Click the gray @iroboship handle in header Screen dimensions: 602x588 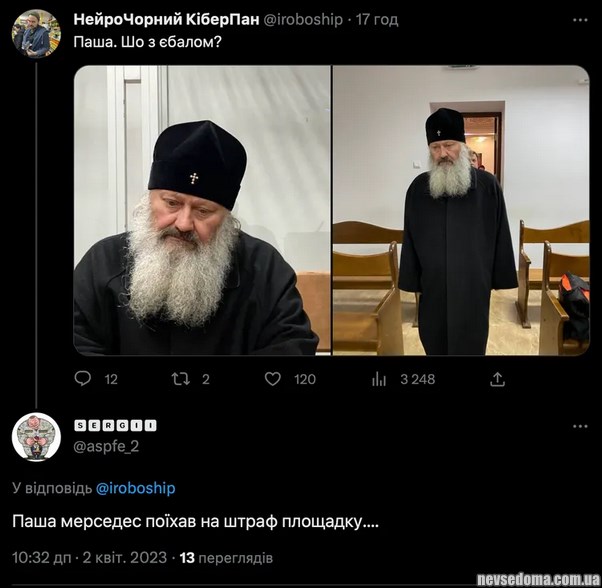click(303, 19)
